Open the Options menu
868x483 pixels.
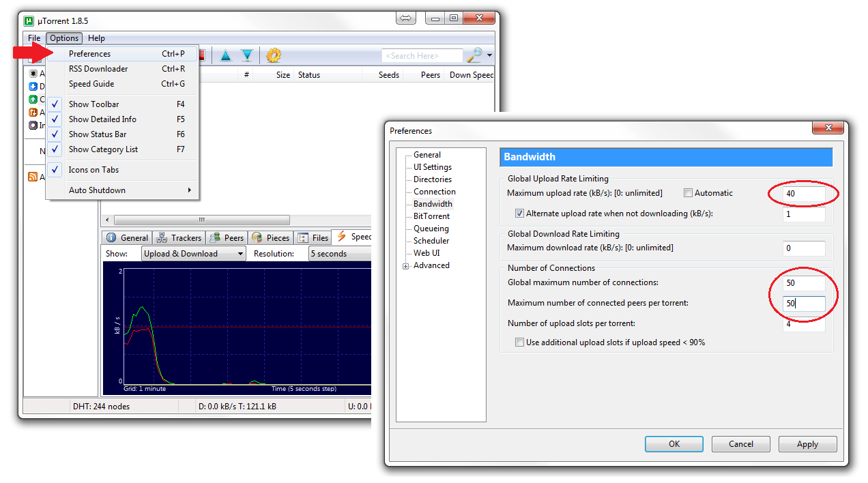[64, 38]
